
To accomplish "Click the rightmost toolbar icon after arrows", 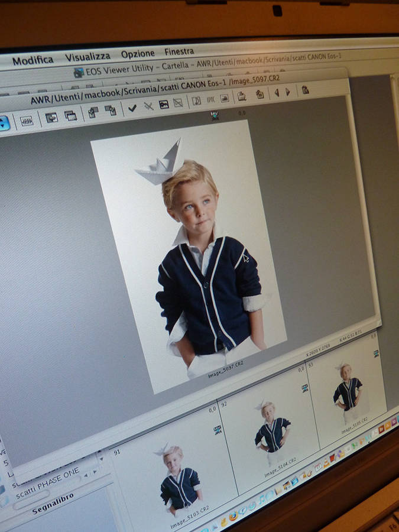I will 305,90.
